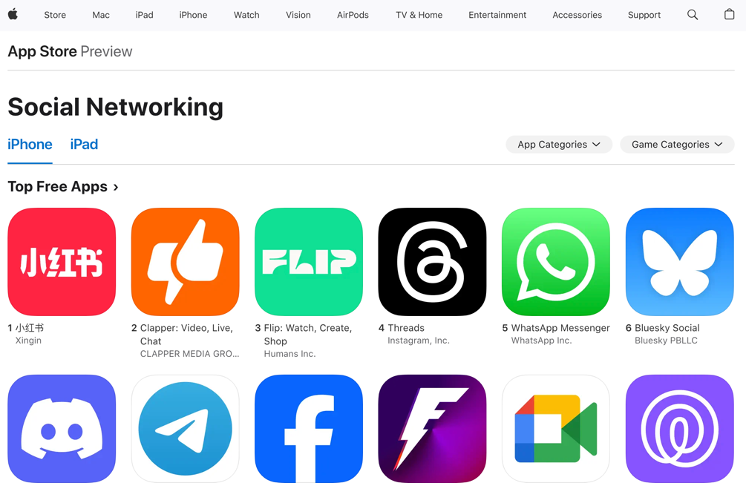Screen dimensions: 746x484
Task: Select the Facebook app icon
Action: pyautogui.click(x=309, y=429)
